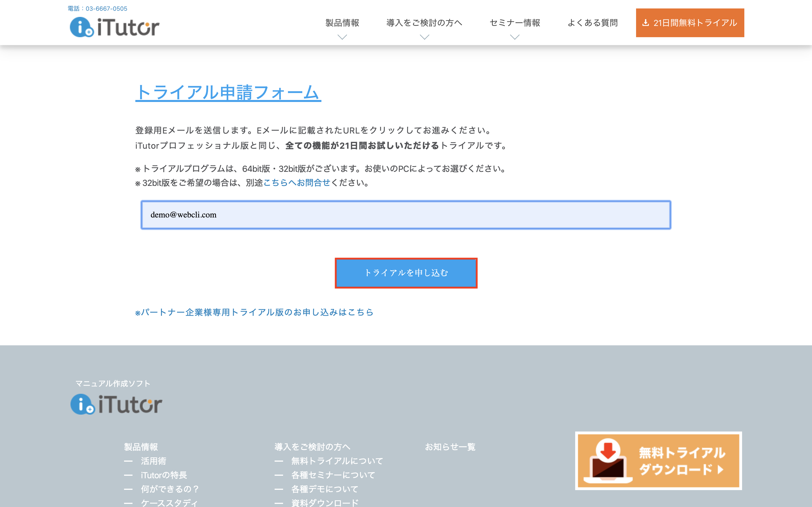
Task: Click the blue 'i' mark of the footer logo
Action: coord(81,404)
